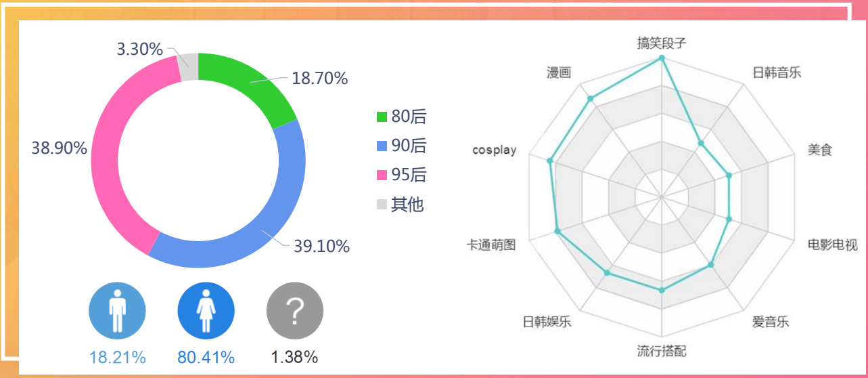
Task: Click the pink 95后 legend swatch
Action: [x=382, y=175]
